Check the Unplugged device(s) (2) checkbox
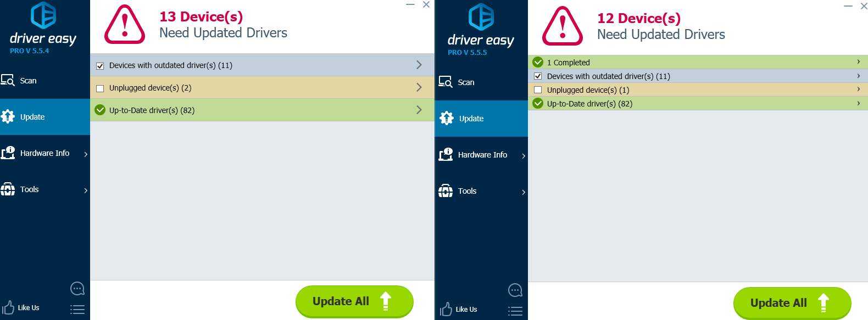868x320 pixels. pos(100,88)
